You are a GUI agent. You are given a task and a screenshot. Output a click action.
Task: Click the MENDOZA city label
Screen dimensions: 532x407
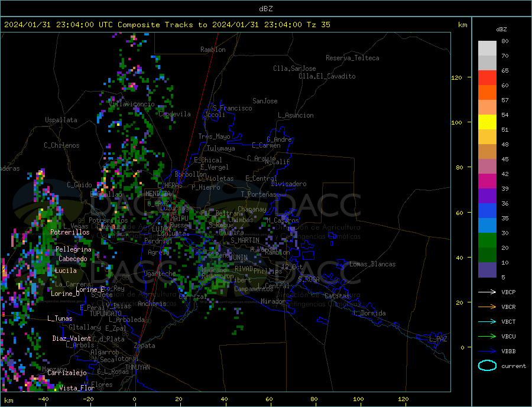point(158,194)
